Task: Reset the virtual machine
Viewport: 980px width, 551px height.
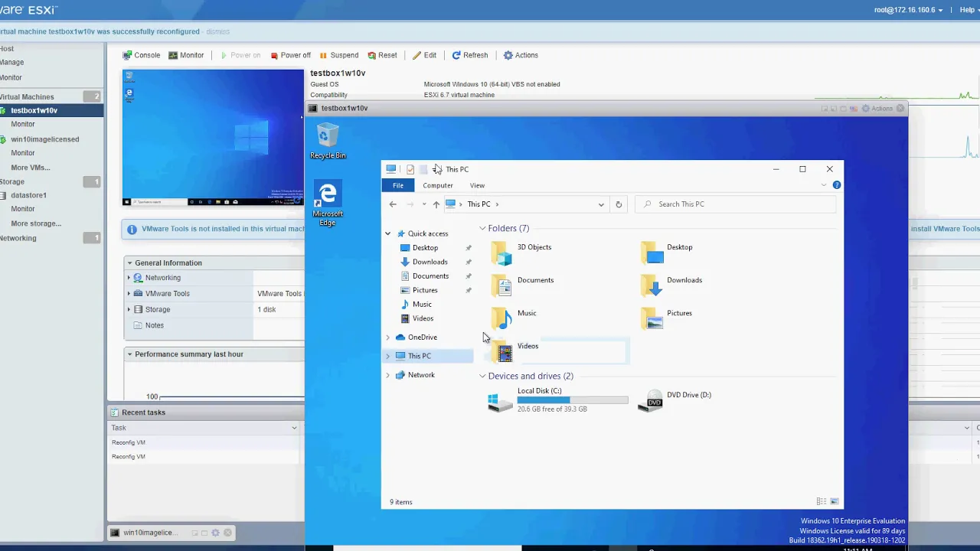Action: 382,55
